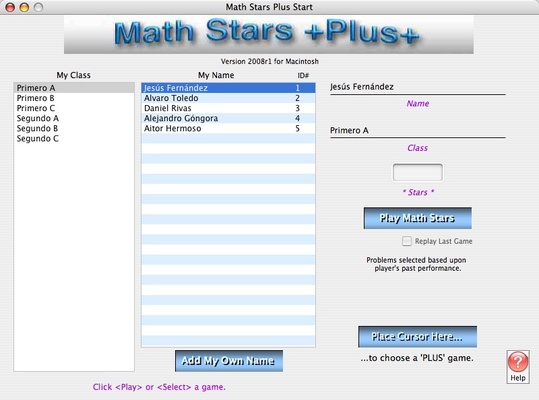Click the ID# column header
Image resolution: width=539 pixels, height=400 pixels.
pyautogui.click(x=303, y=75)
